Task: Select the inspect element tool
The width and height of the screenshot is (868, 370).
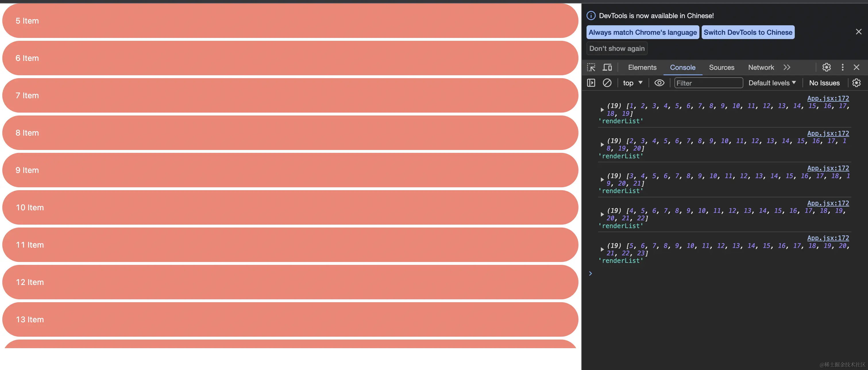Action: coord(591,67)
